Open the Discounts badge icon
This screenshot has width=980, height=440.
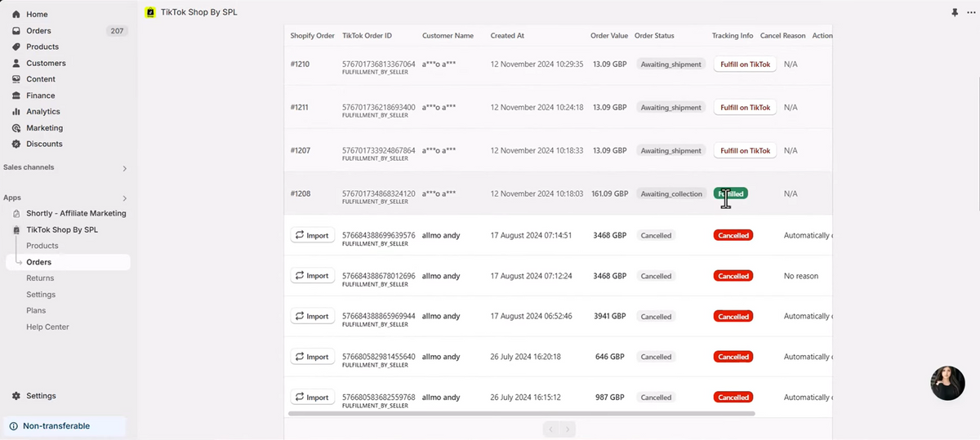(16, 144)
